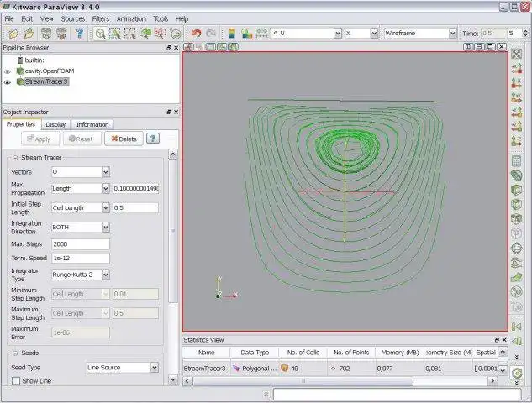The height and width of the screenshot is (403, 532).
Task: Click the time step spinner arrows
Action: pyautogui.click(x=525, y=34)
